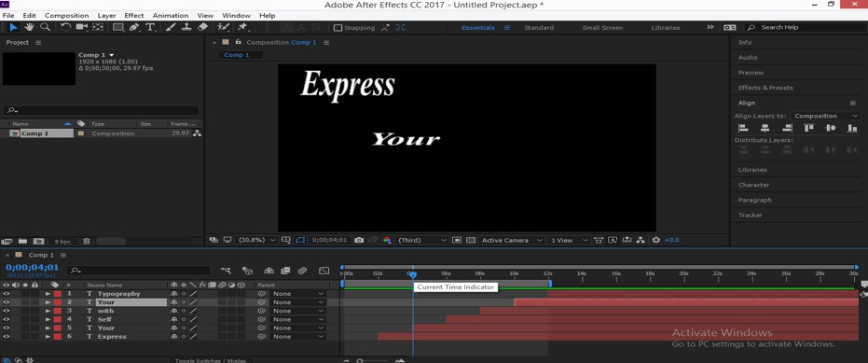Open the Graph Editor icon
The width and height of the screenshot is (868, 363).
(x=324, y=271)
